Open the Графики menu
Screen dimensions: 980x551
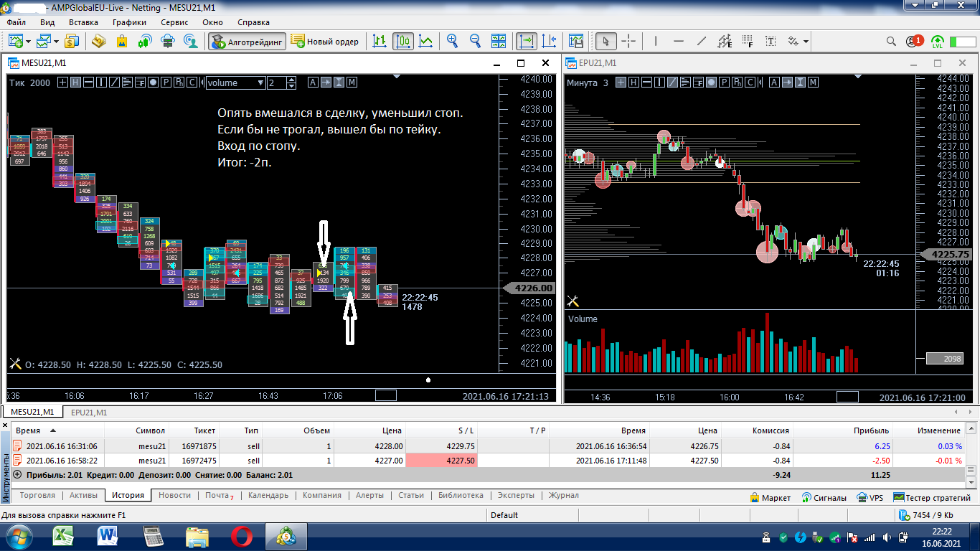coord(129,22)
